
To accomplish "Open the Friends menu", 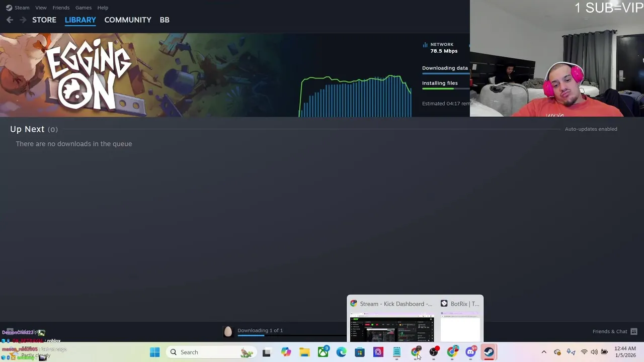I will click(x=61, y=8).
